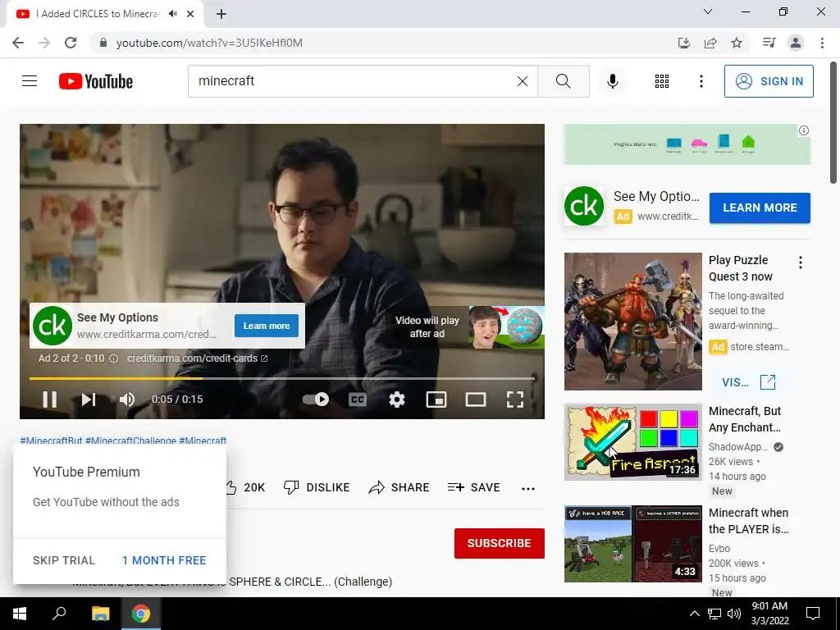
Task: Open a new tab with plus button
Action: pos(221,14)
